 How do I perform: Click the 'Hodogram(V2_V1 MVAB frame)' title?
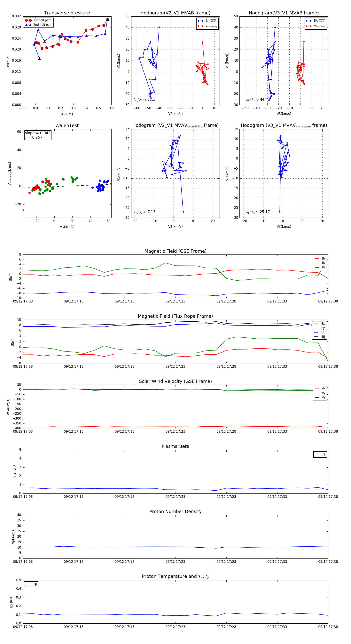(175, 13)
